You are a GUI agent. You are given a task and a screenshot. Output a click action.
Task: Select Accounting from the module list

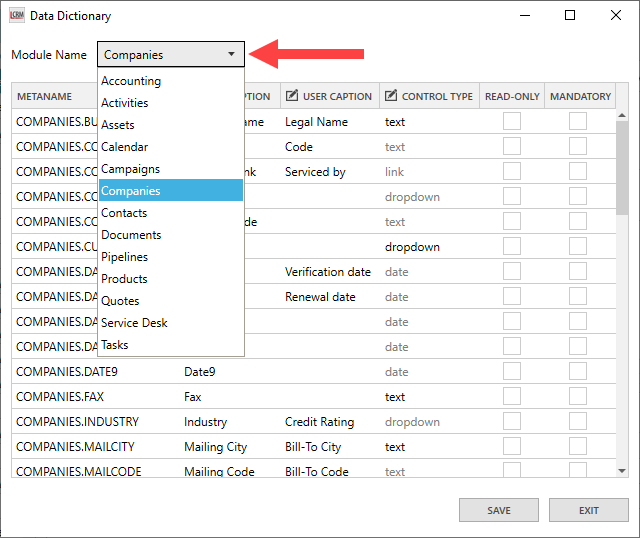point(131,81)
